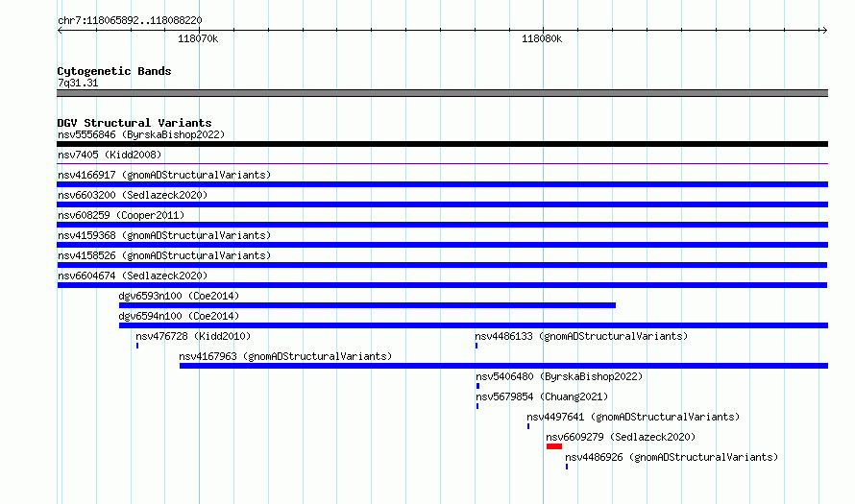Open the dgv6593n100 (Coe2014) label
This screenshot has width=855, height=504.
(179, 296)
